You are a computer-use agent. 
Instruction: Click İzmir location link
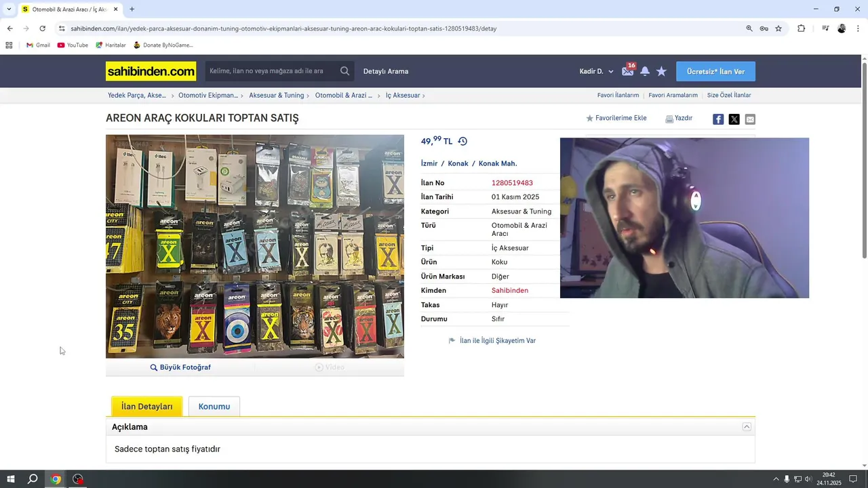pos(429,163)
